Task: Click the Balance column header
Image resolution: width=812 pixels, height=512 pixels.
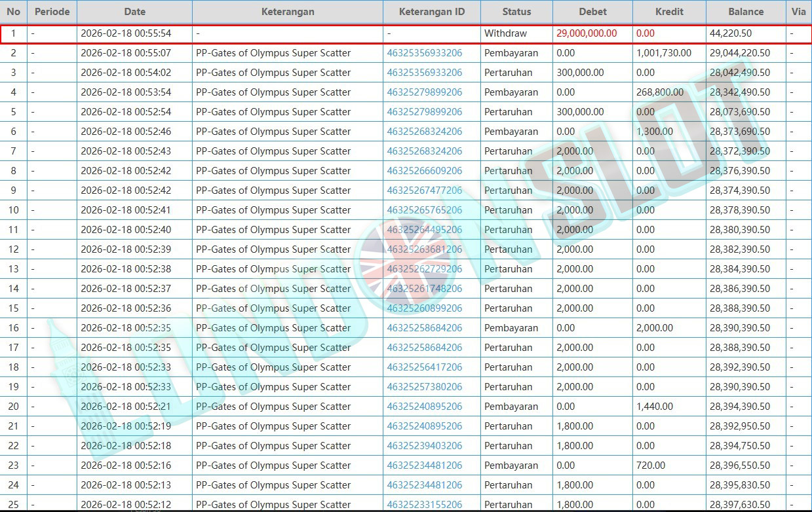Action: click(746, 12)
